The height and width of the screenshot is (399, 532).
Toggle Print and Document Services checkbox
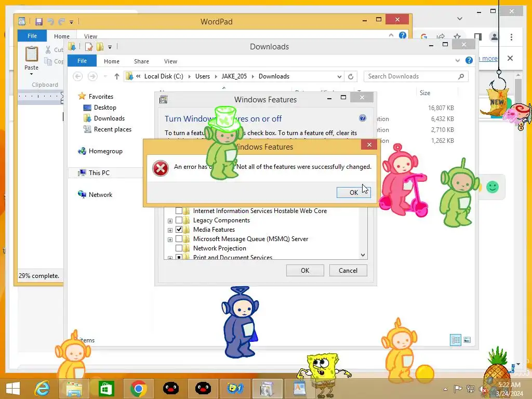tap(179, 257)
